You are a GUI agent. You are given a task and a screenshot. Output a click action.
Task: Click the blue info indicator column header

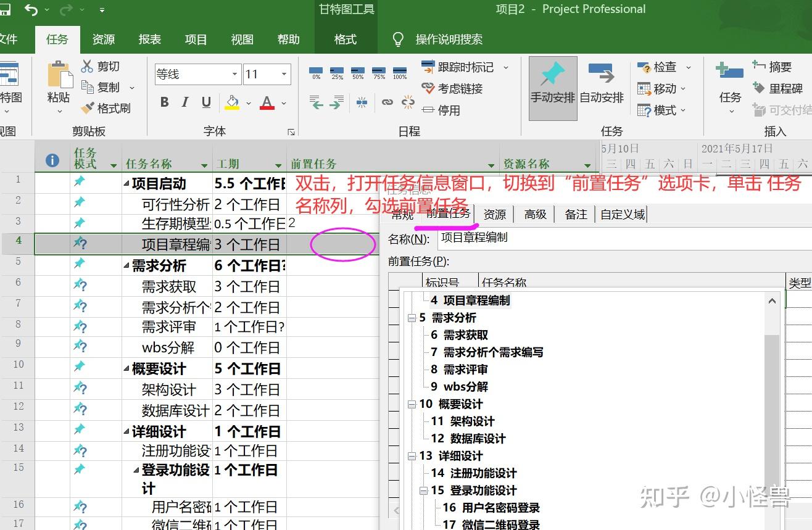52,160
